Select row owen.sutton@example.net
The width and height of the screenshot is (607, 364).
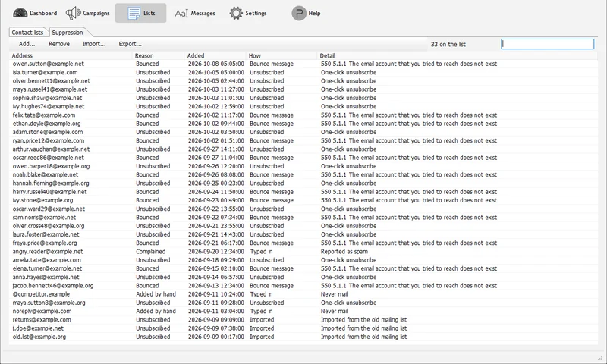point(303,64)
